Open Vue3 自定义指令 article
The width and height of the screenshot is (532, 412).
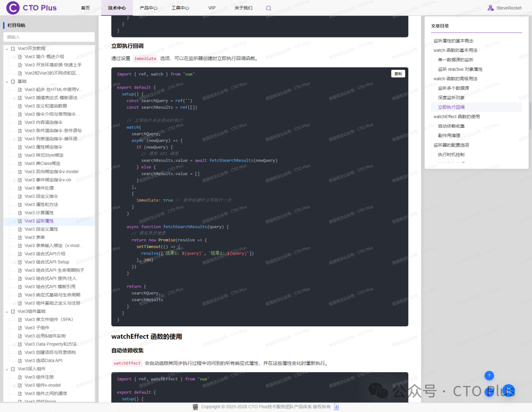point(41,196)
